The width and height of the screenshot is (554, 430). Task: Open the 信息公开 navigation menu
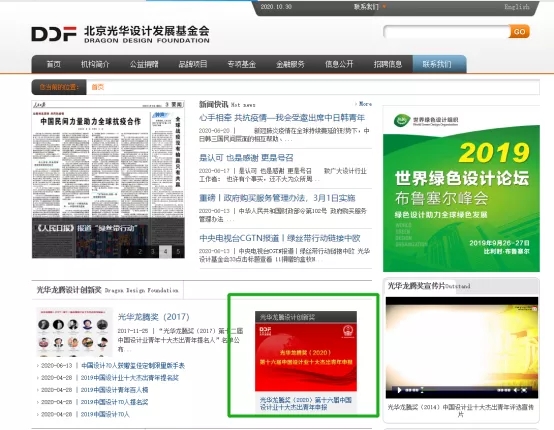(339, 64)
